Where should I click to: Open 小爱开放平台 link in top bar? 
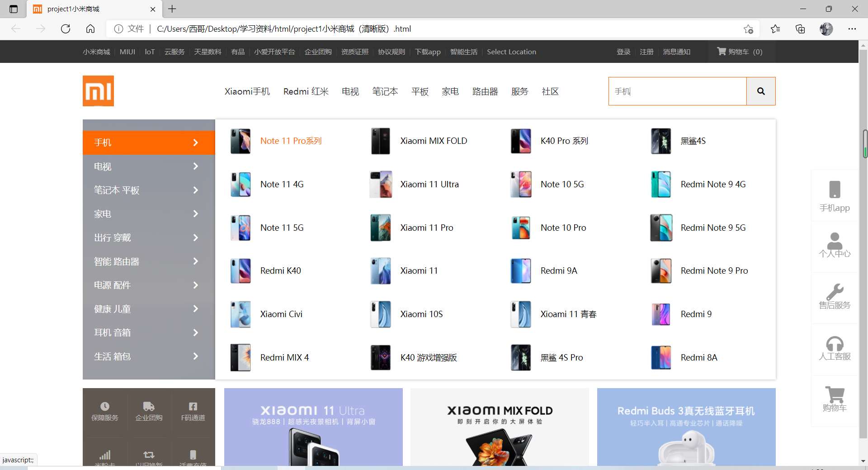[x=274, y=52]
